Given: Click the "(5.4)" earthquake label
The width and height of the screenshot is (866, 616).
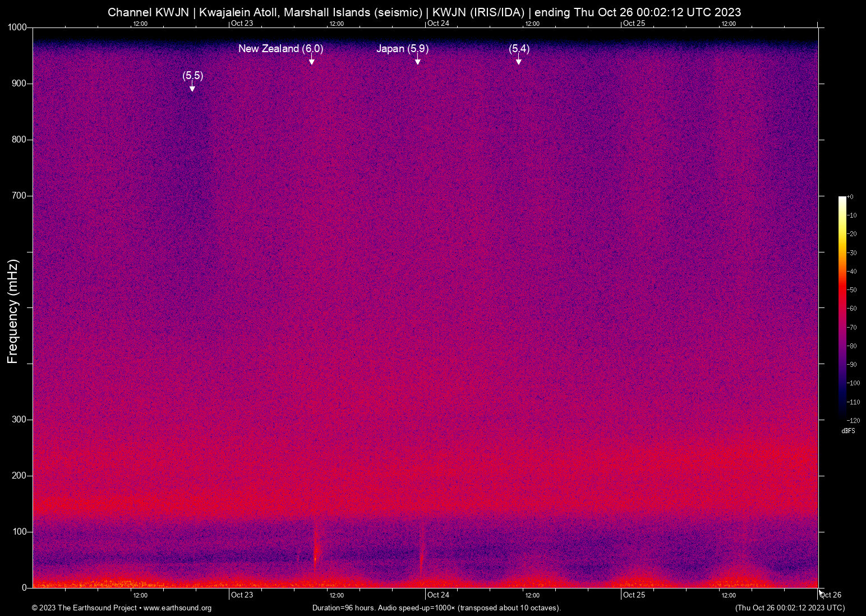Looking at the screenshot, I should tap(519, 49).
